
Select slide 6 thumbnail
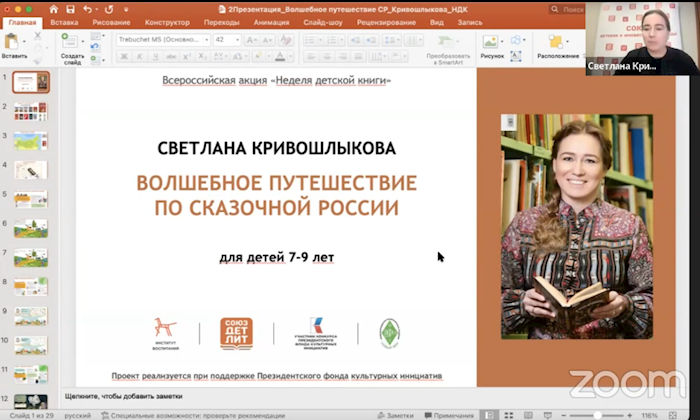(31, 229)
